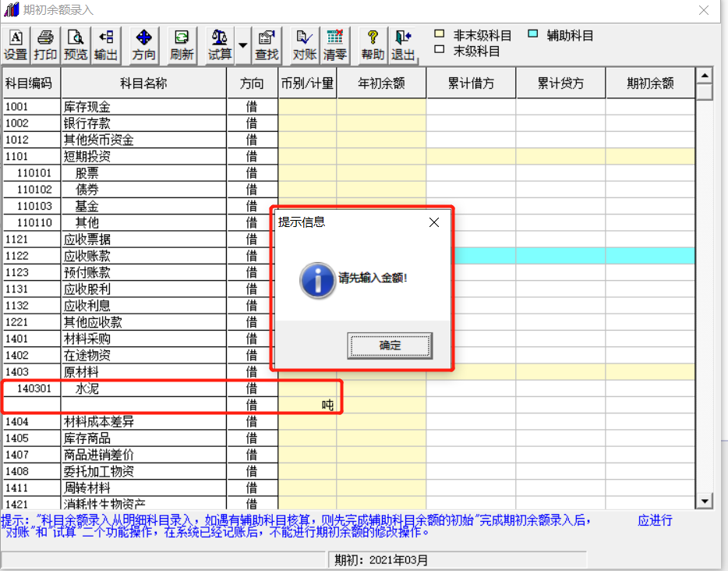The image size is (728, 571).
Task: Click account code 110110
Action: [34, 223]
